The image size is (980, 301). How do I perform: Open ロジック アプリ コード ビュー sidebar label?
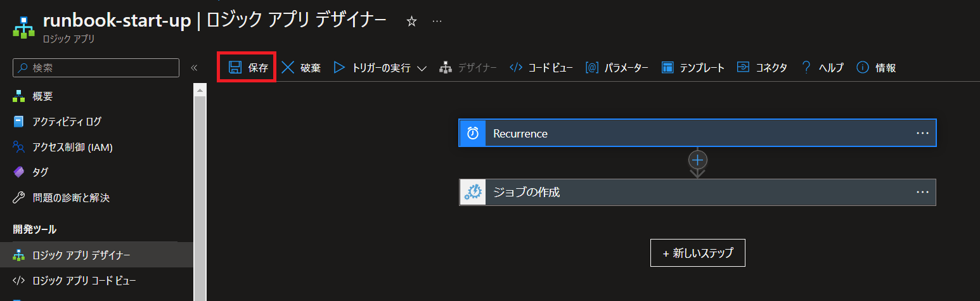tap(84, 280)
